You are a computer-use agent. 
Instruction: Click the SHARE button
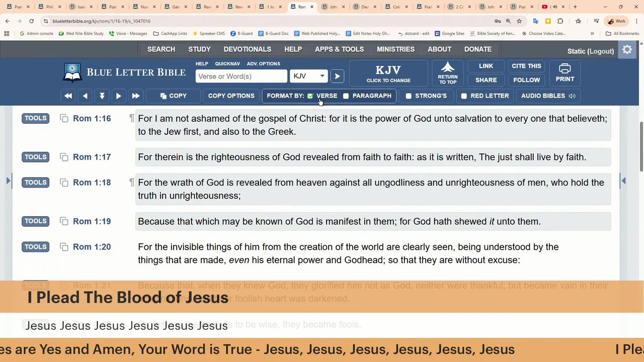click(x=486, y=80)
